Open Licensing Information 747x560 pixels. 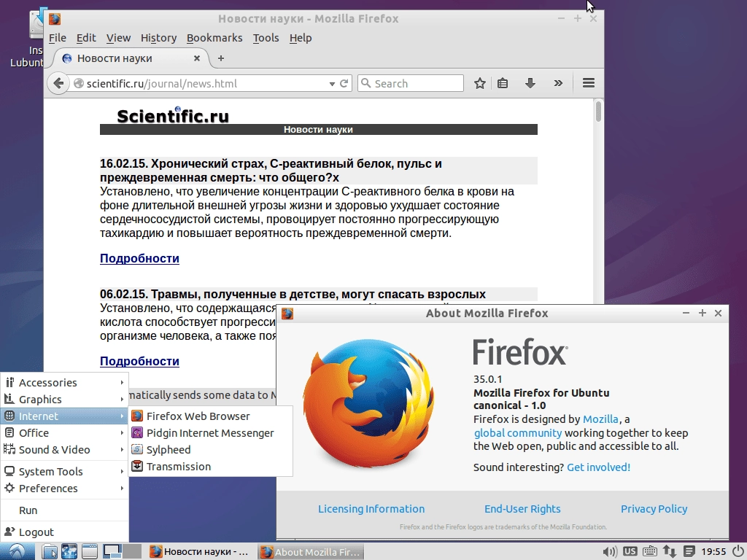pos(371,508)
